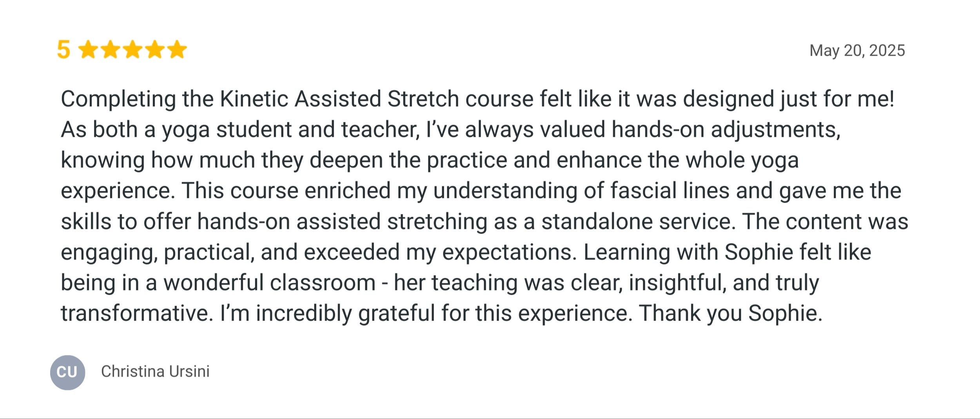Click the phrase "standalone service"

636,221
